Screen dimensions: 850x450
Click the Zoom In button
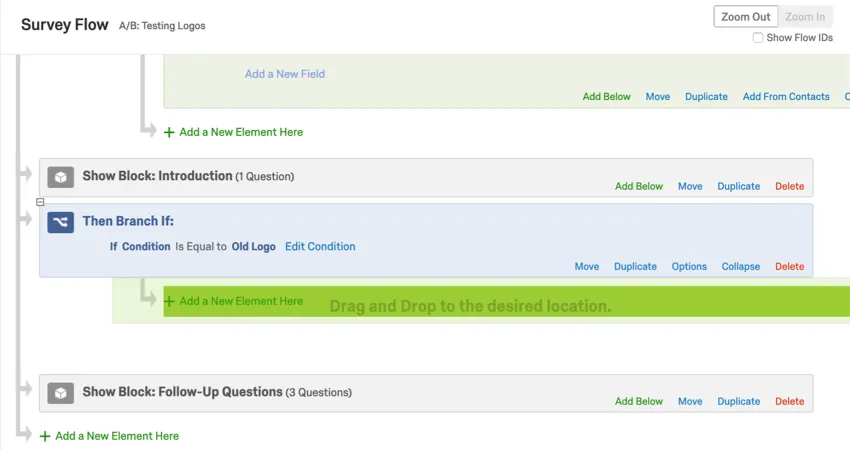(x=805, y=17)
